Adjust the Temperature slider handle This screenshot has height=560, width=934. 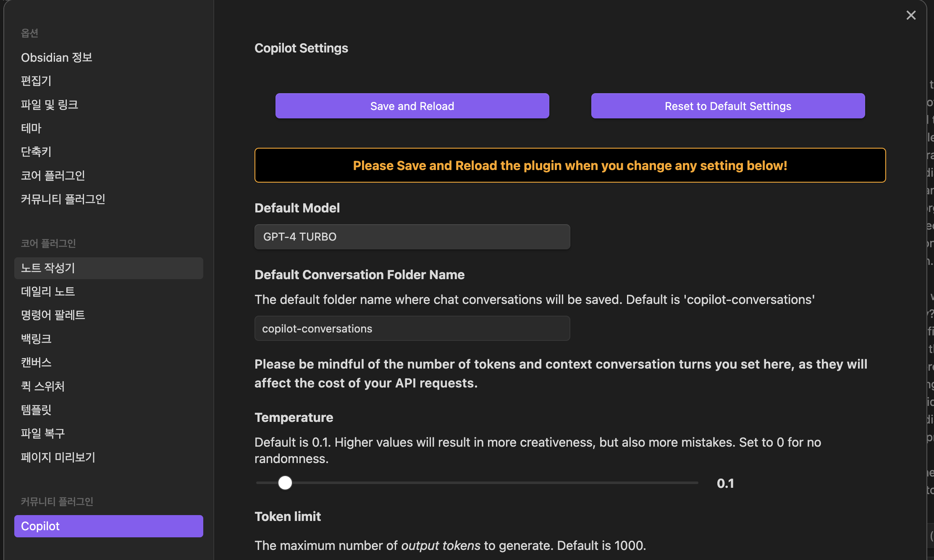(285, 483)
